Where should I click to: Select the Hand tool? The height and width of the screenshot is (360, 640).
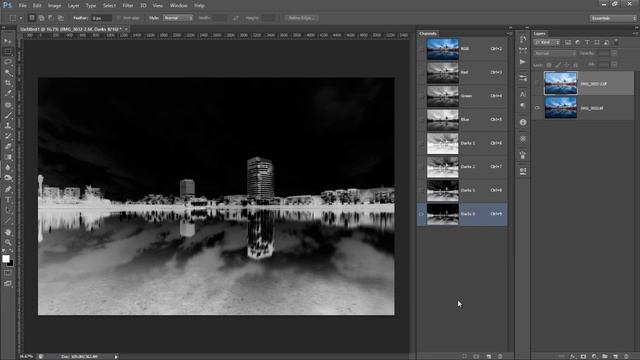(x=8, y=232)
